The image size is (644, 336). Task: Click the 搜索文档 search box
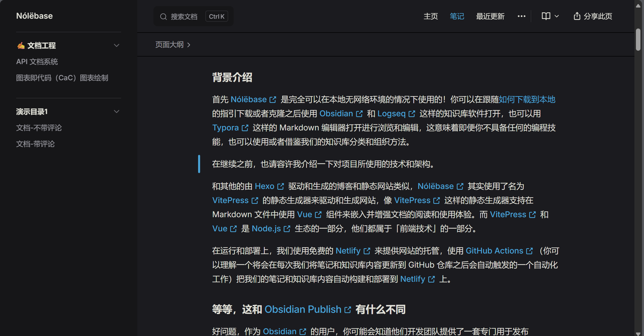pos(193,16)
